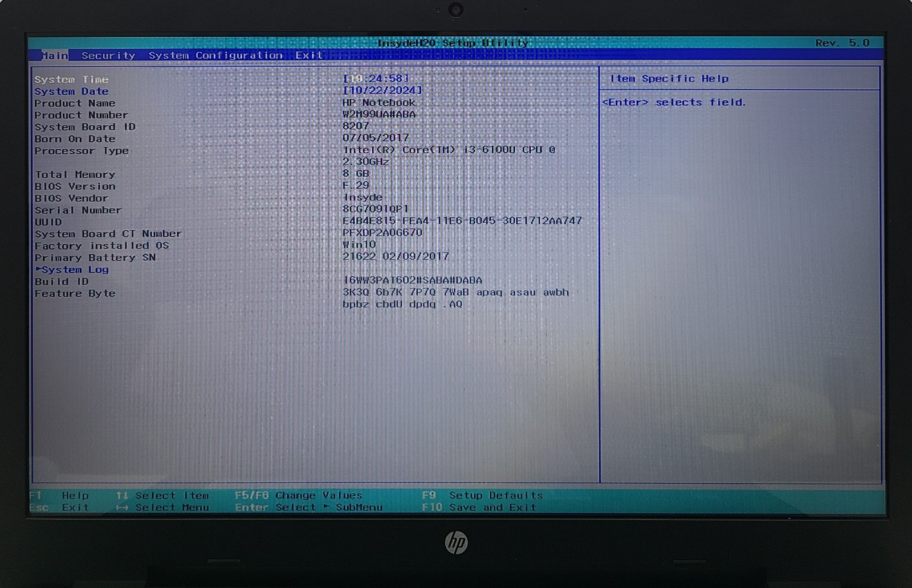Image resolution: width=912 pixels, height=588 pixels.
Task: Click the Total Memory label
Action: [x=75, y=174]
